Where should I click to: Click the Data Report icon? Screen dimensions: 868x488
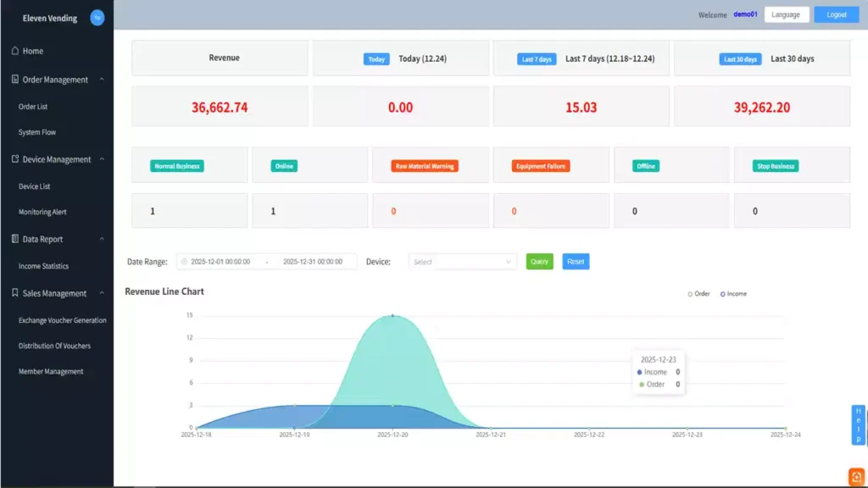(x=15, y=239)
